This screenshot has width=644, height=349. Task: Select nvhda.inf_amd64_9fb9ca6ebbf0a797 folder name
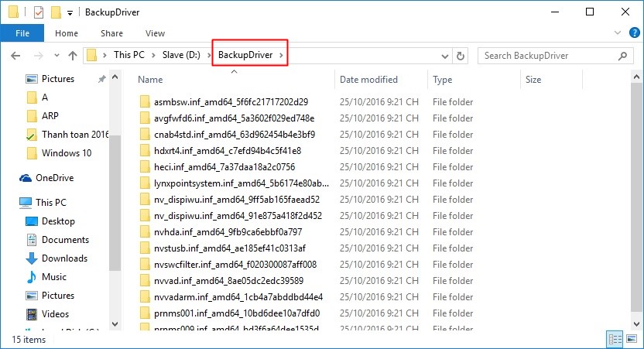coord(228,232)
